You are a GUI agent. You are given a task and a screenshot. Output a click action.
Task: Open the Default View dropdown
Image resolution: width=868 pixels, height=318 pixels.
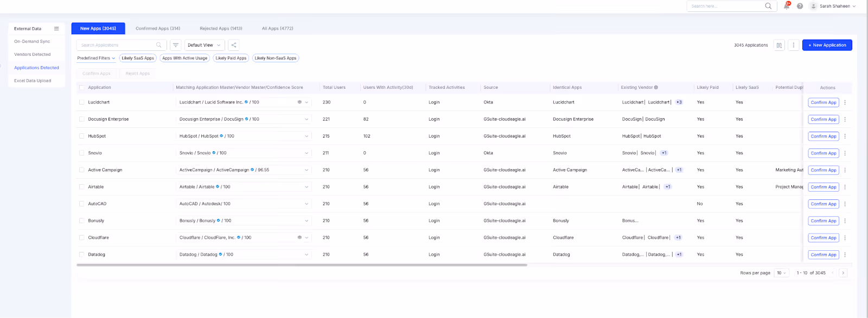pyautogui.click(x=204, y=45)
